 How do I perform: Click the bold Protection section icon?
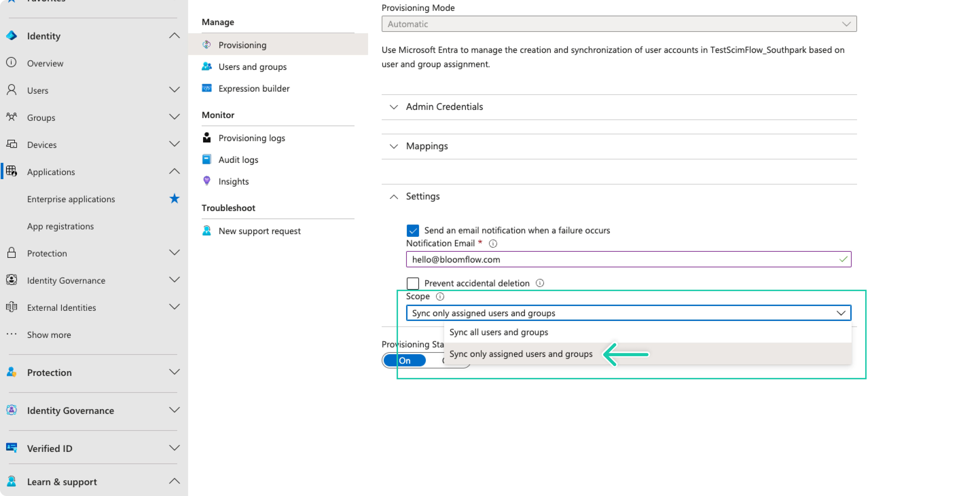pos(11,372)
